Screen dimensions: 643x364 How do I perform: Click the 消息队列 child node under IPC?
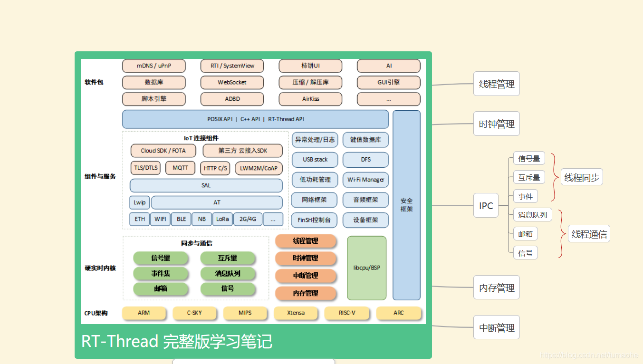click(532, 215)
